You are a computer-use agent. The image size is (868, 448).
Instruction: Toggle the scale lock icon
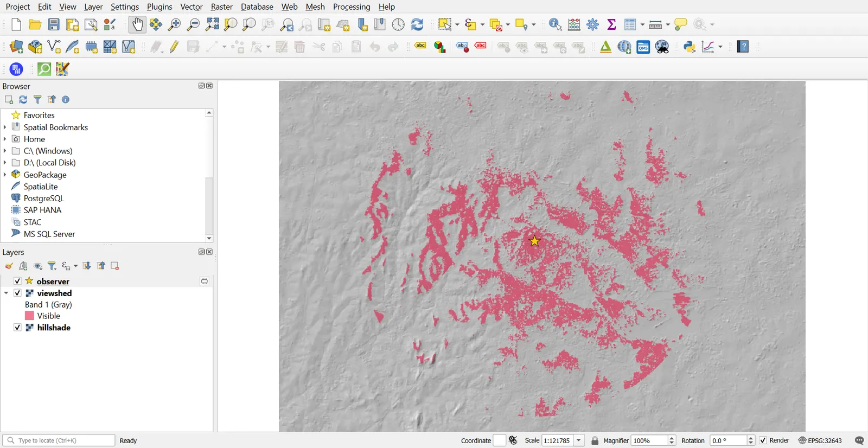coord(595,440)
